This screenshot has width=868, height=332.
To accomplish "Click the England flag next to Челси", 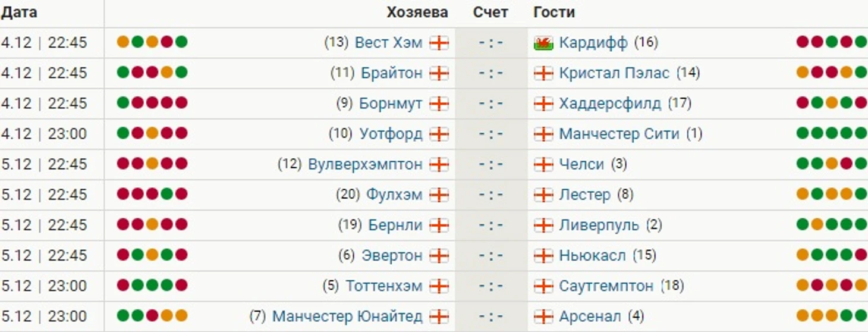I will click(x=543, y=164).
